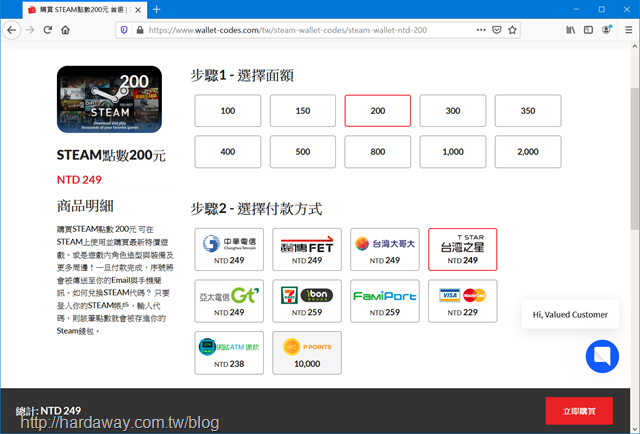640x434 pixels.
Task: Reload the current page
Action: click(x=48, y=30)
